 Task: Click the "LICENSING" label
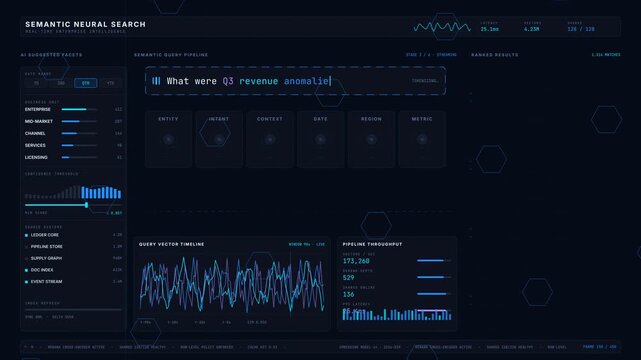[36, 157]
